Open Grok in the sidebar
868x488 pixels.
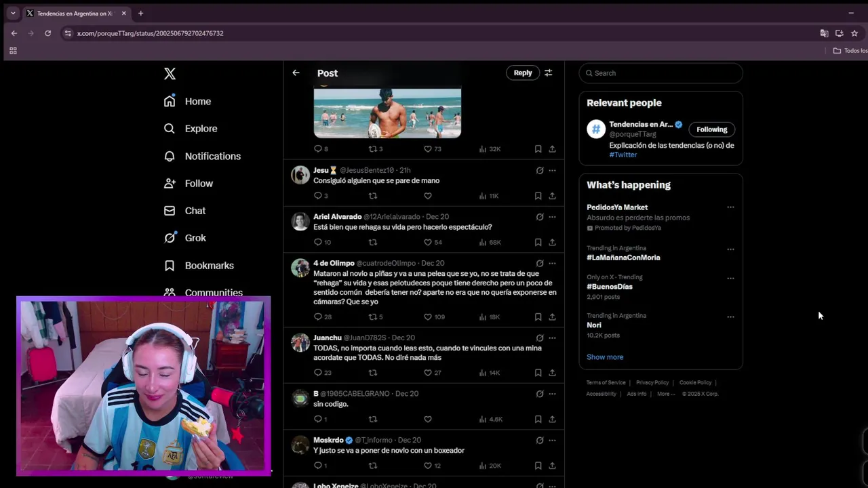[x=185, y=238]
